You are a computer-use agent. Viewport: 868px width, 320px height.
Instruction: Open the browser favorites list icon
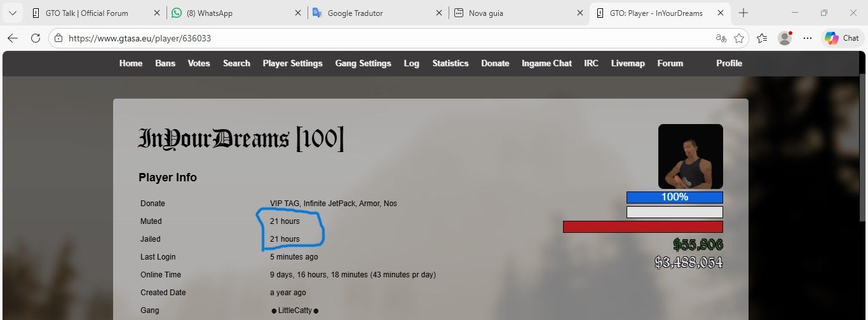(x=763, y=38)
